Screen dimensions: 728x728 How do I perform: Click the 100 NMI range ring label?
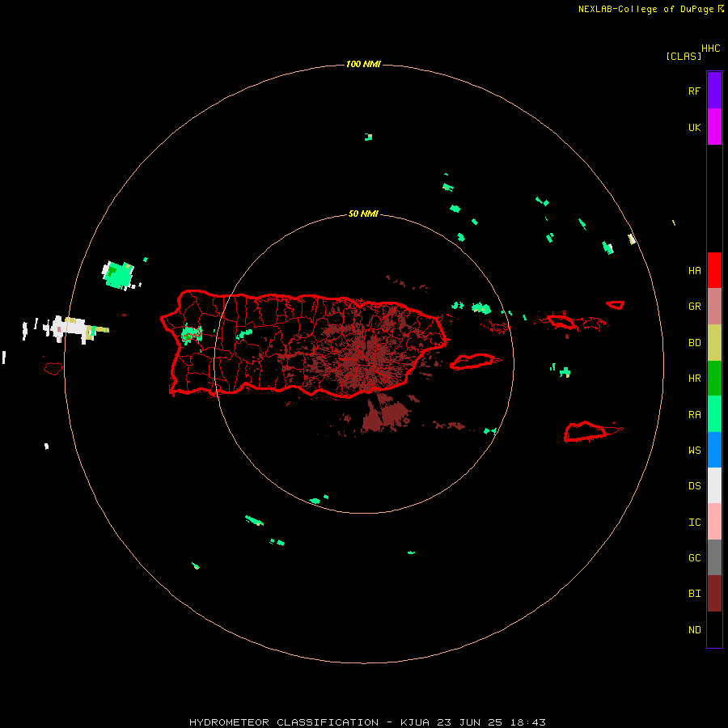[x=363, y=64]
